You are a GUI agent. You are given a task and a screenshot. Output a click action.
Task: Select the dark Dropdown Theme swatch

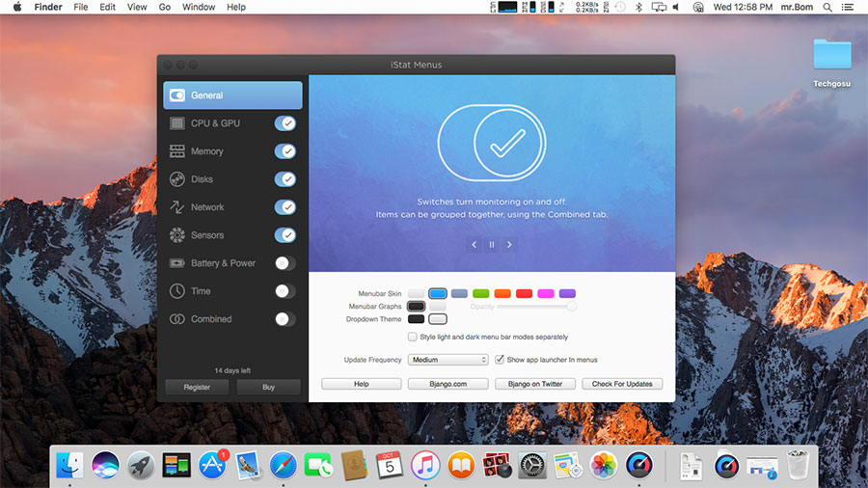coord(416,319)
